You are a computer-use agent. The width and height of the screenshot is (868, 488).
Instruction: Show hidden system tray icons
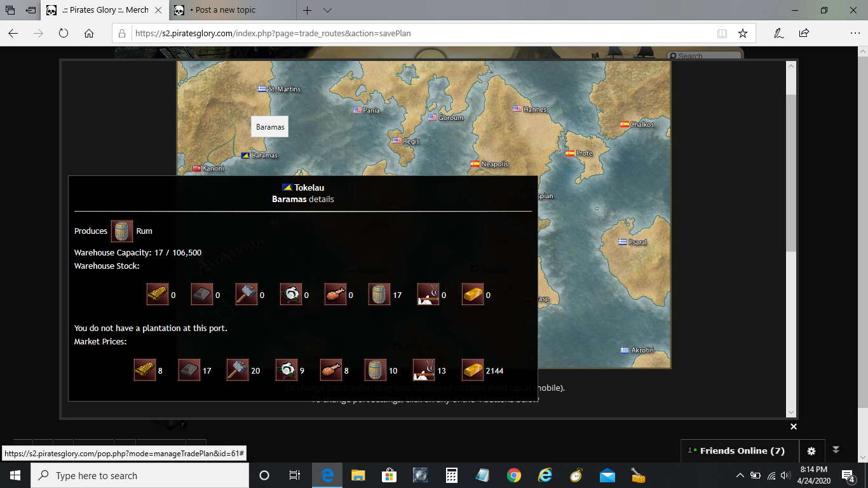tap(740, 475)
